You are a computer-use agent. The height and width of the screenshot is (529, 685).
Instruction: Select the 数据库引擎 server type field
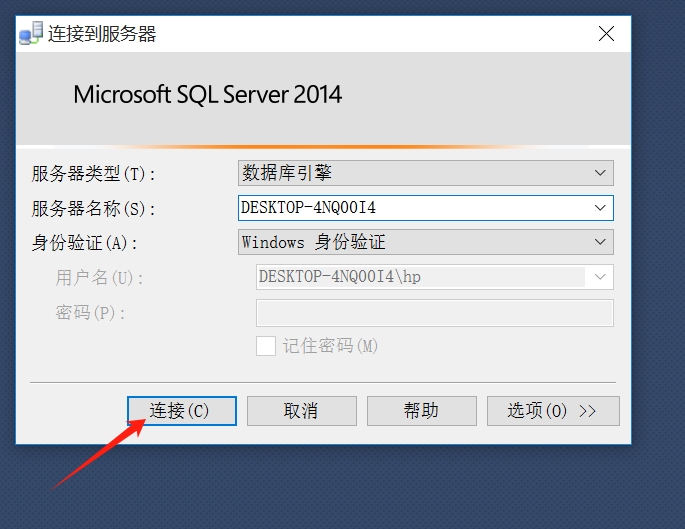(x=412, y=173)
